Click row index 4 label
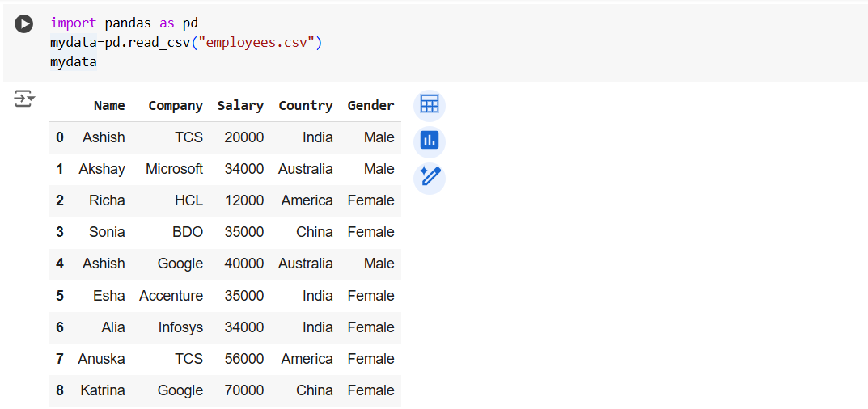The width and height of the screenshot is (868, 409). pyautogui.click(x=60, y=264)
